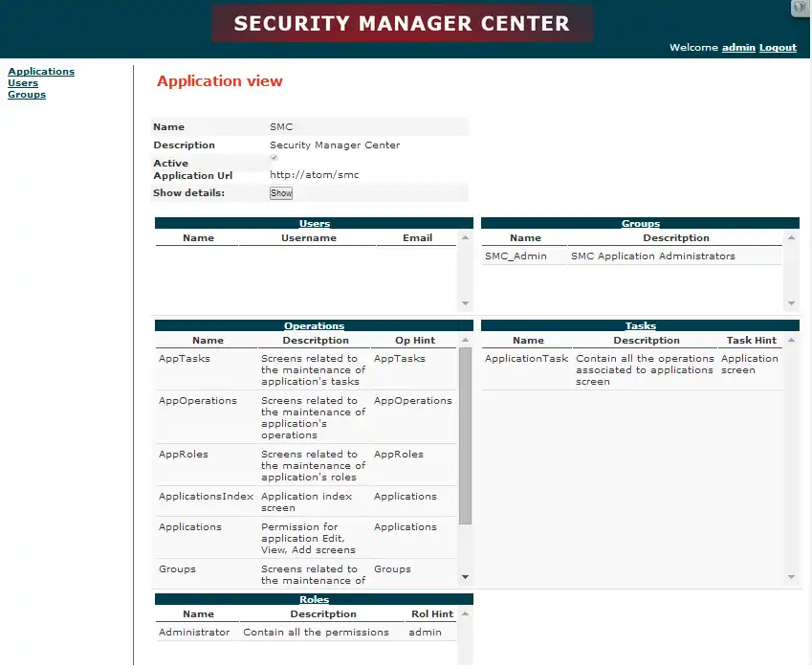Select the AppRoles operation name

point(184,454)
